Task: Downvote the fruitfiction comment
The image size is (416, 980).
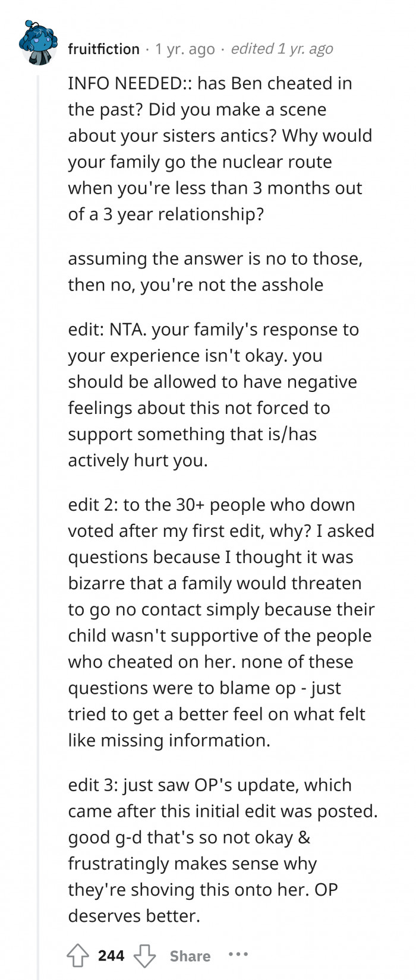Action: pos(144,956)
